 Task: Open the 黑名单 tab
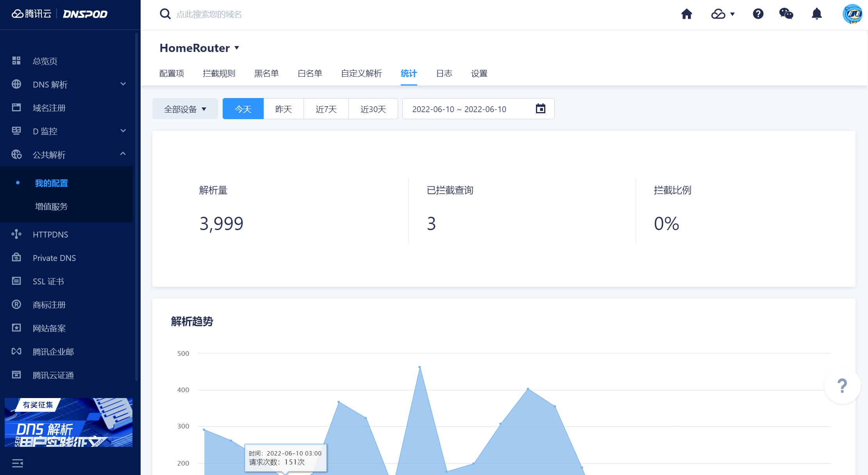click(266, 73)
